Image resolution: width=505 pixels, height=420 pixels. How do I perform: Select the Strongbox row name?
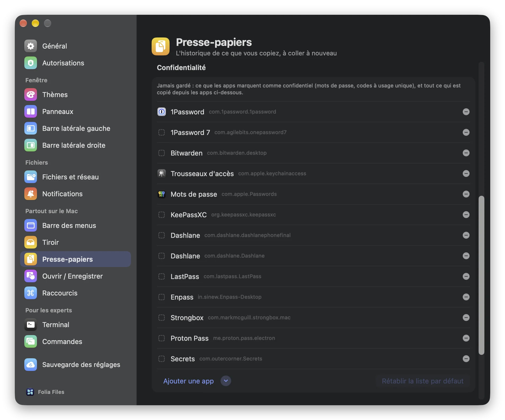187,318
